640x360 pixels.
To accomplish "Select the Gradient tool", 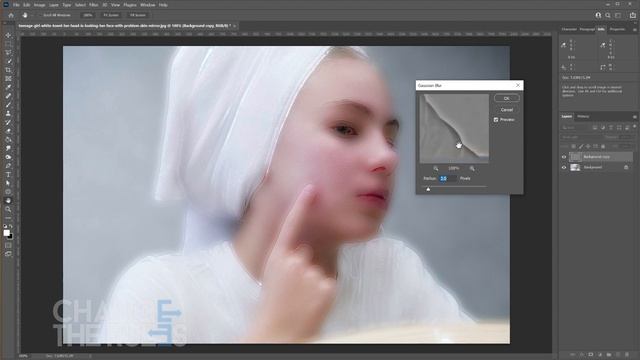I will [x=8, y=140].
